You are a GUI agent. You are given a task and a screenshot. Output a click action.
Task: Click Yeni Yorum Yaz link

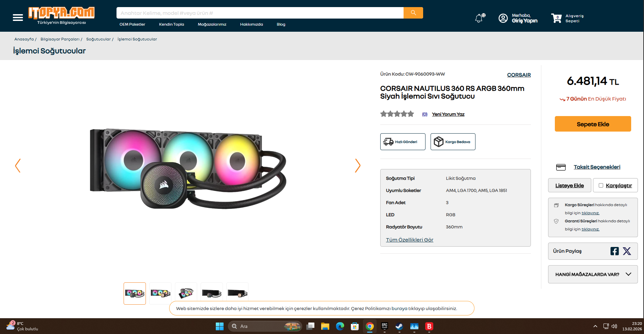tap(448, 114)
